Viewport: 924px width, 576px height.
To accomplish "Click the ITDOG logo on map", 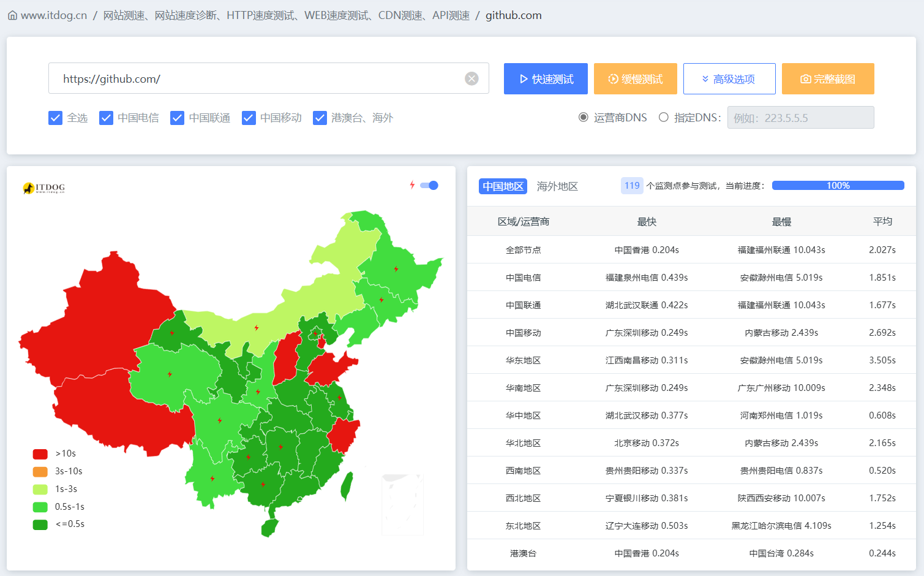I will (44, 188).
